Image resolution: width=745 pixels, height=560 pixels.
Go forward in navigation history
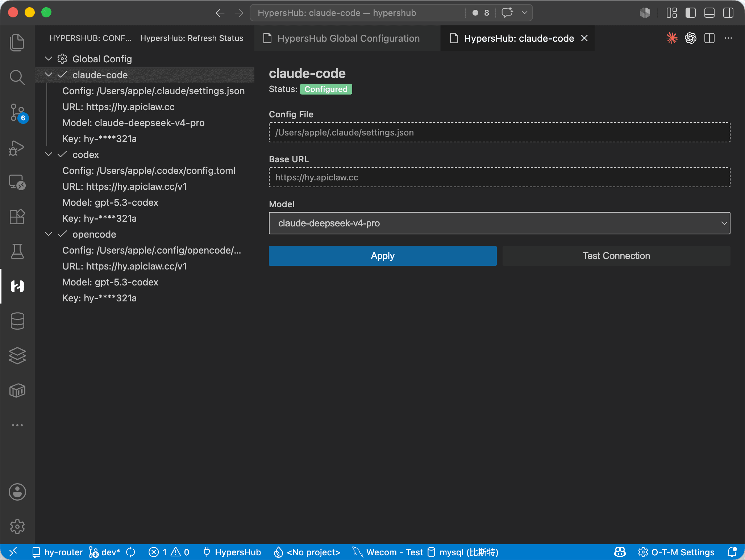pyautogui.click(x=239, y=13)
